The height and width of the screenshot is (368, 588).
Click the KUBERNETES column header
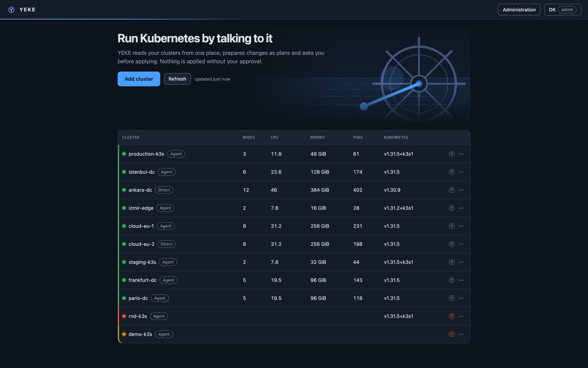[396, 137]
